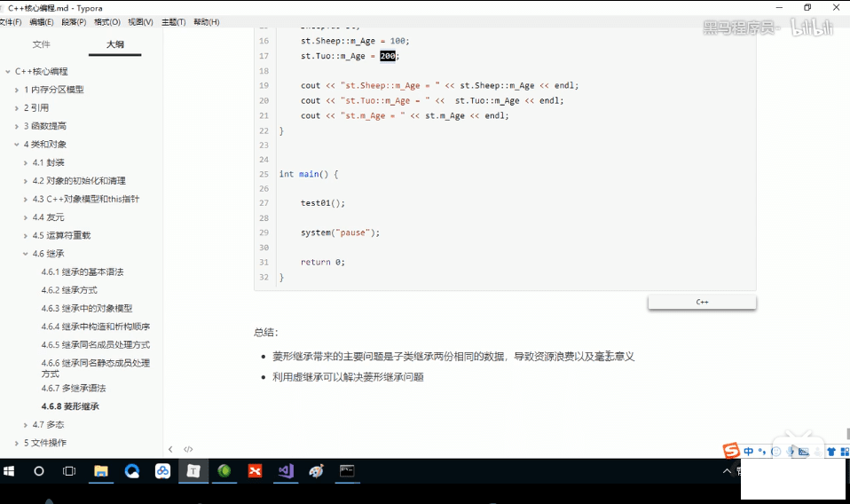Select the 4.6.8 菱形继承 outline item

70,406
